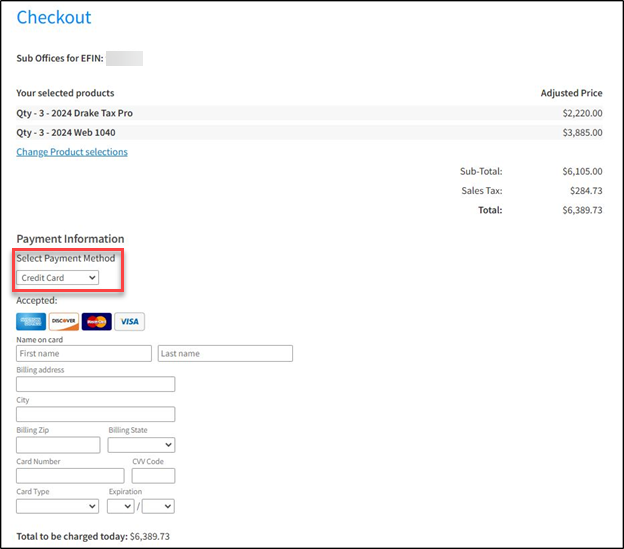Viewport: 624px width, 549px height.
Task: Select the 2024 Web 1040 row
Action: pyautogui.click(x=309, y=132)
